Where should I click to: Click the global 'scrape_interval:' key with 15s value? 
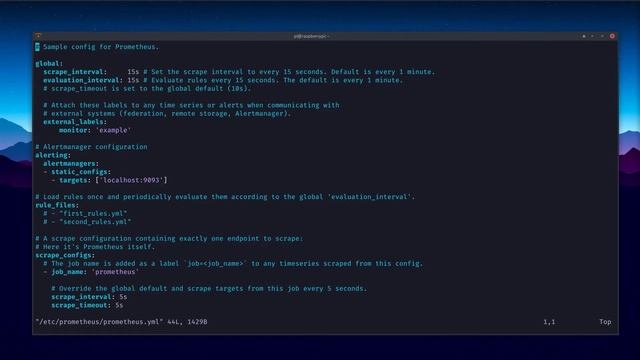click(x=75, y=72)
